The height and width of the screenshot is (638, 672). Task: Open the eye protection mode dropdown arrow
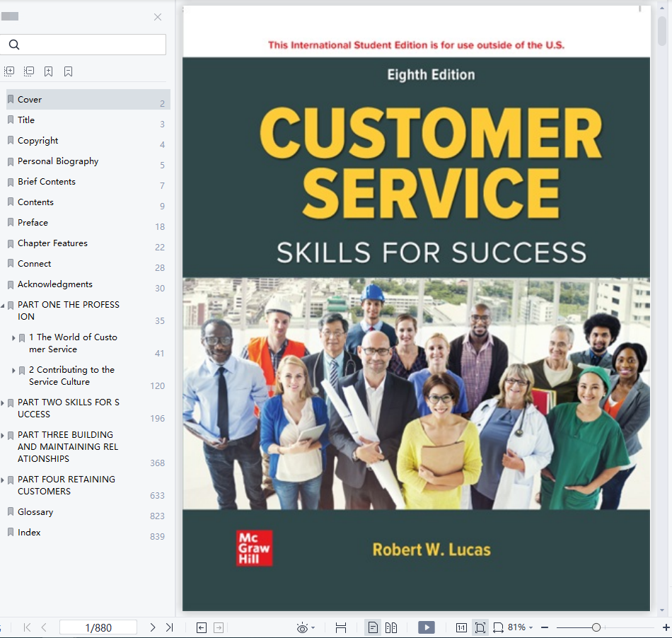pyautogui.click(x=313, y=628)
